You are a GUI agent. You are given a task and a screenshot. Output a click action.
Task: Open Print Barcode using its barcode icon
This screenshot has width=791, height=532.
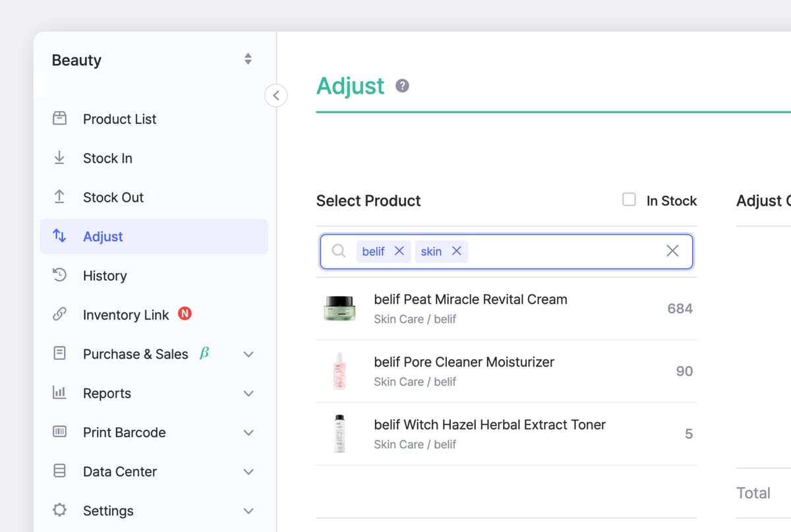(x=60, y=432)
